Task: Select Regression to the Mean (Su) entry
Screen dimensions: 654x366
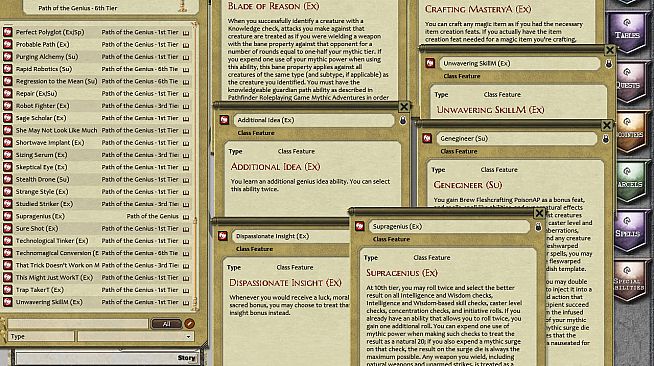Action: (x=56, y=81)
